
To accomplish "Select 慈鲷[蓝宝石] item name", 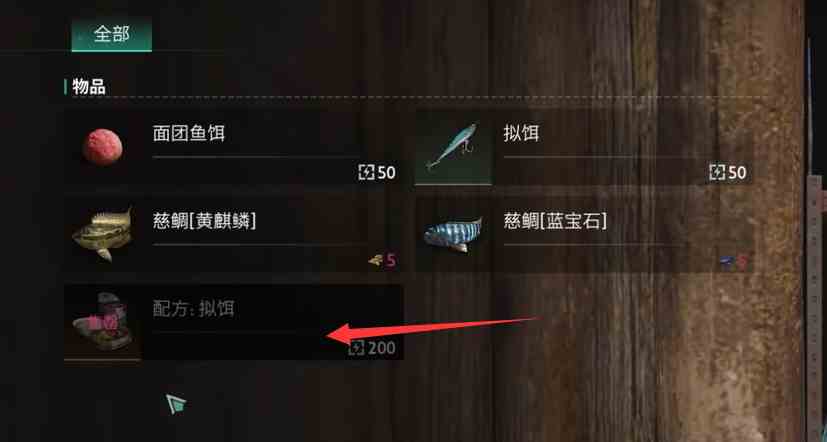I will pyautogui.click(x=555, y=222).
